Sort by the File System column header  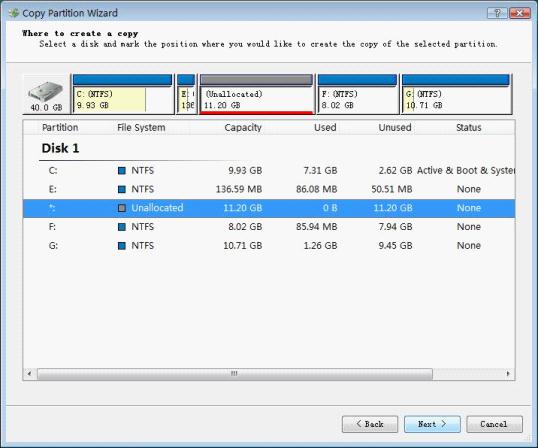click(x=141, y=128)
